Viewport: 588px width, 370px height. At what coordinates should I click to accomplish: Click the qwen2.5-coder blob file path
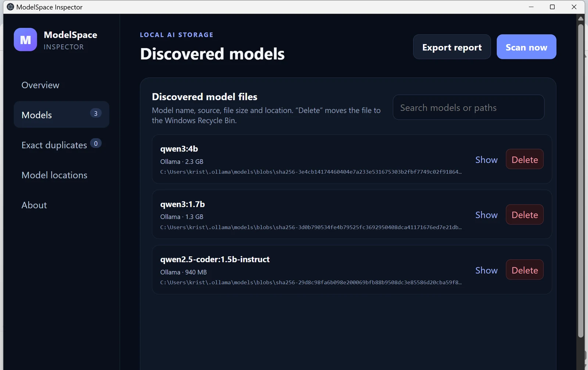(311, 283)
